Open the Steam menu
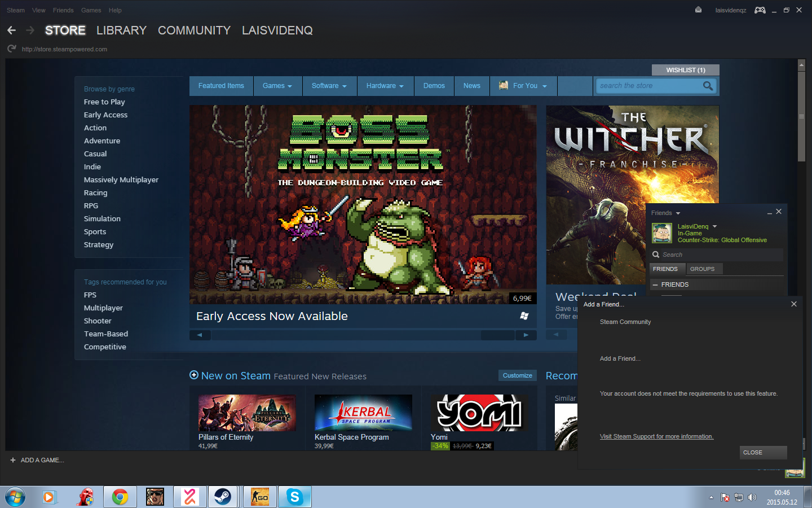The width and height of the screenshot is (812, 508). (16, 10)
